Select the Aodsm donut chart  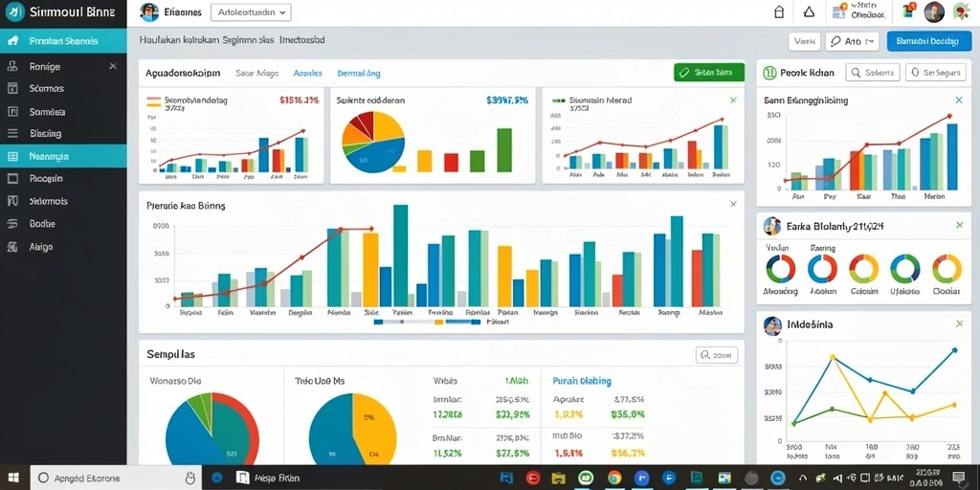coord(822,269)
